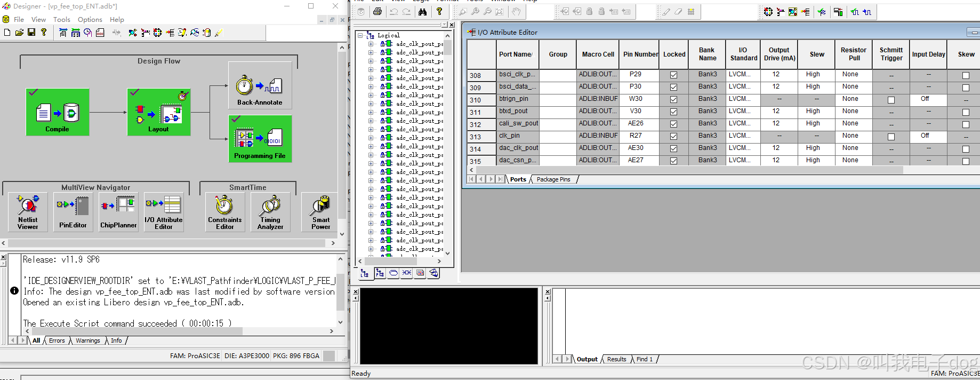Toggle Skew checkbox for dac_clk_pout row
Image resolution: width=980 pixels, height=380 pixels.
coord(966,149)
